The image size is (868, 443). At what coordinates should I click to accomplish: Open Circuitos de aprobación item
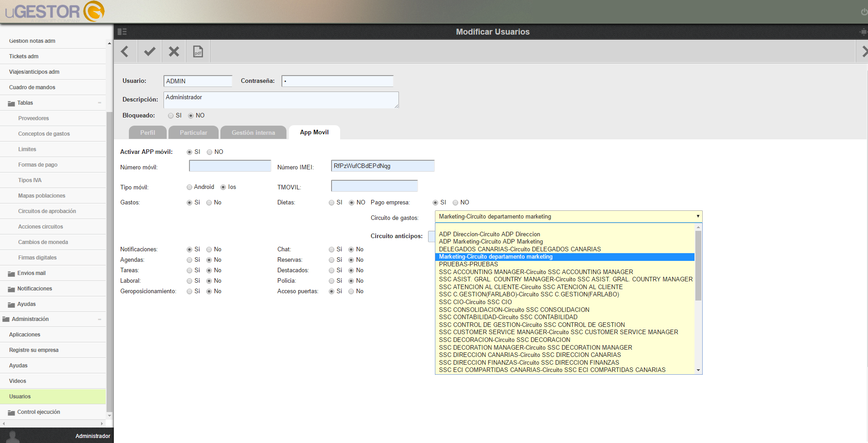coord(53,211)
